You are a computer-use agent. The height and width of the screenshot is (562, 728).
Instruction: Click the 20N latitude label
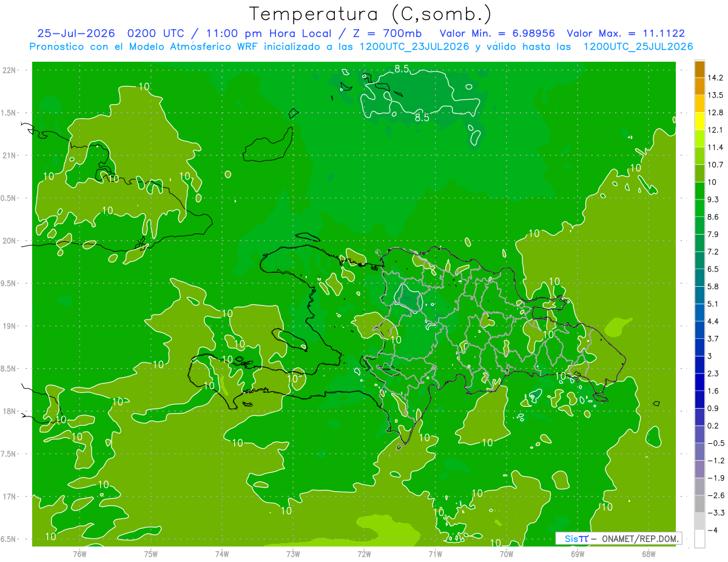[10, 241]
